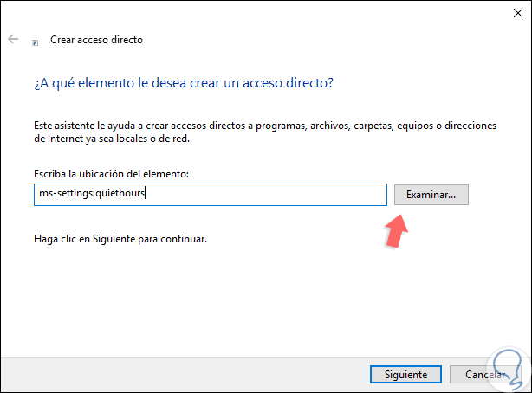The height and width of the screenshot is (393, 532).
Task: Click the empty title bar area
Action: [260, 14]
